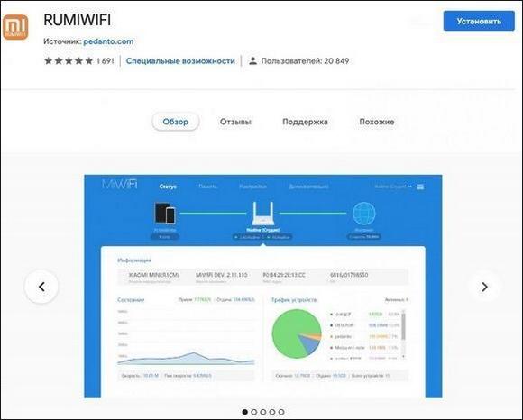The width and height of the screenshot is (523, 420).
Task: Click the five-star rating icons
Action: [x=69, y=61]
